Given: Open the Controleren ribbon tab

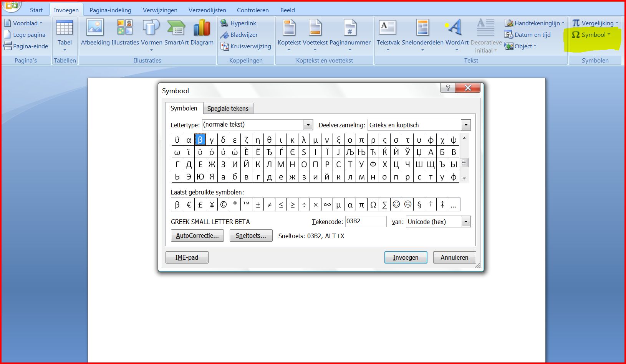Looking at the screenshot, I should point(253,10).
